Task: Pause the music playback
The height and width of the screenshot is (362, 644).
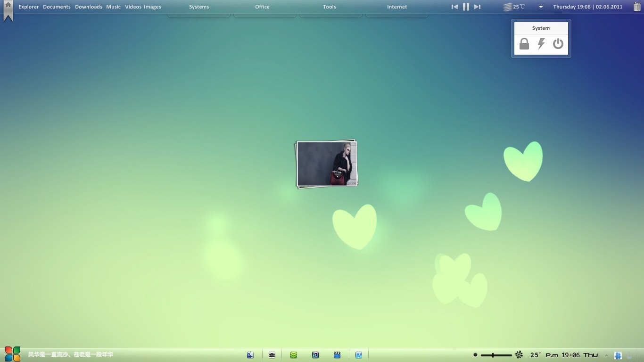Action: (x=466, y=7)
